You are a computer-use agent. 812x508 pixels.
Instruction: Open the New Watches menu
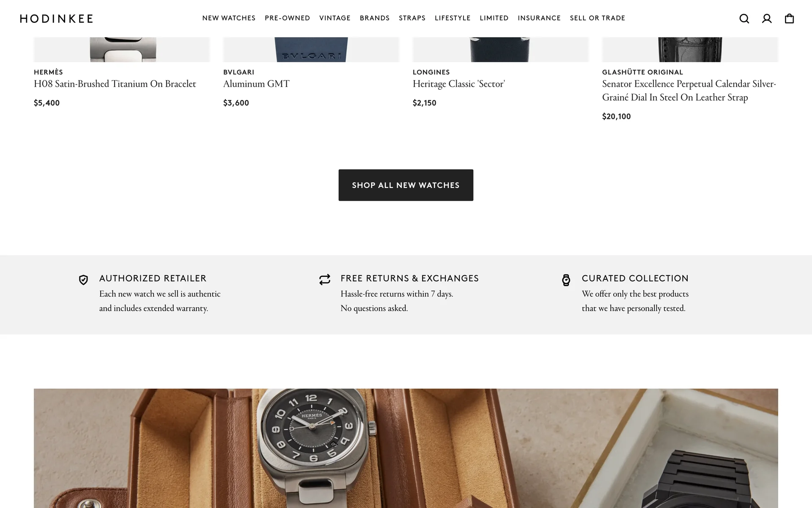pyautogui.click(x=229, y=18)
